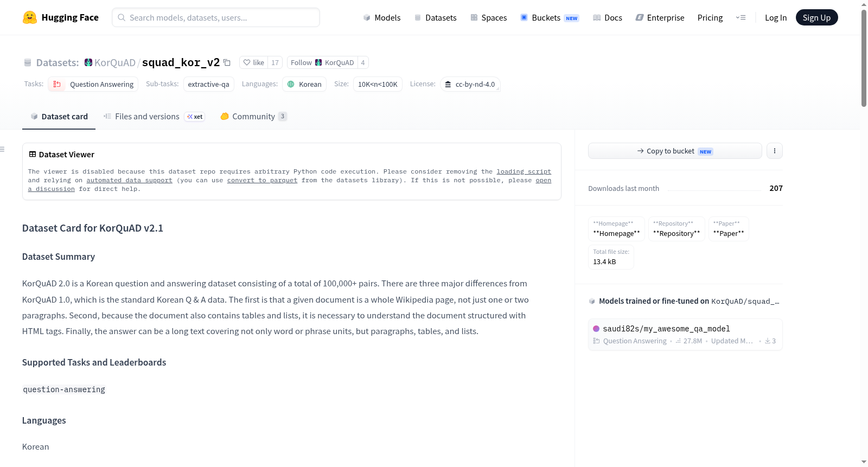Viewport: 868px width, 467px height.
Task: Click the table of contents sidebar icon
Action: (3, 149)
